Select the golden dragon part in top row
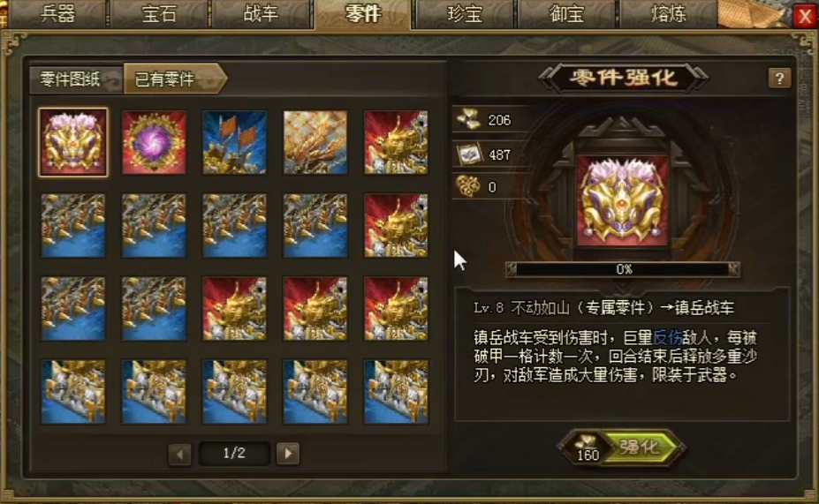Screen dimensions: 819x504 point(396,142)
